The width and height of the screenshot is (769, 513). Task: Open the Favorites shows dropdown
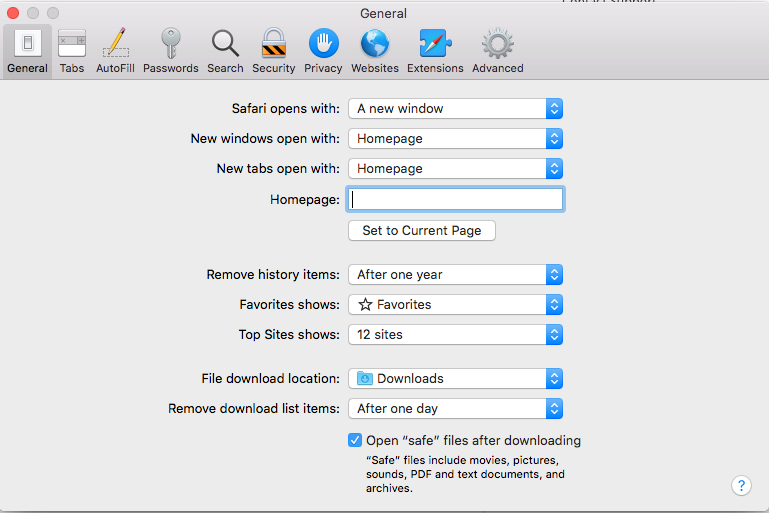click(456, 305)
